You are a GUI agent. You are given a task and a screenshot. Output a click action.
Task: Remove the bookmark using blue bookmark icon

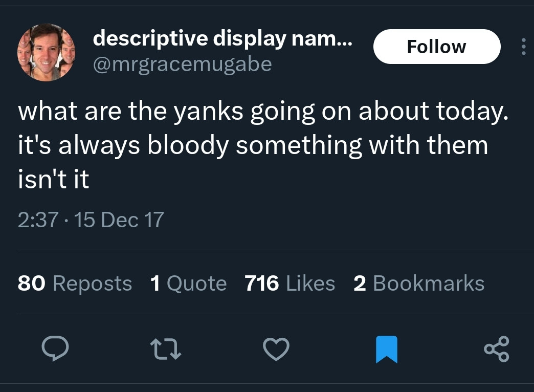(386, 350)
